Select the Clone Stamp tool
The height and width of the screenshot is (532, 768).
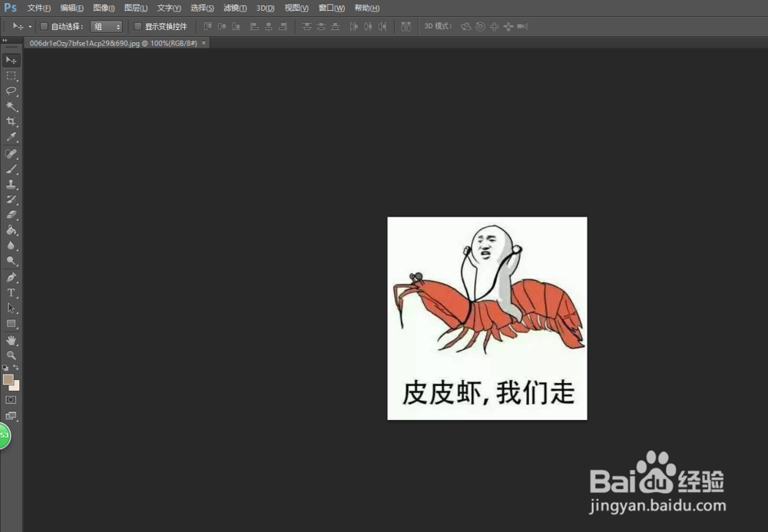[11, 185]
